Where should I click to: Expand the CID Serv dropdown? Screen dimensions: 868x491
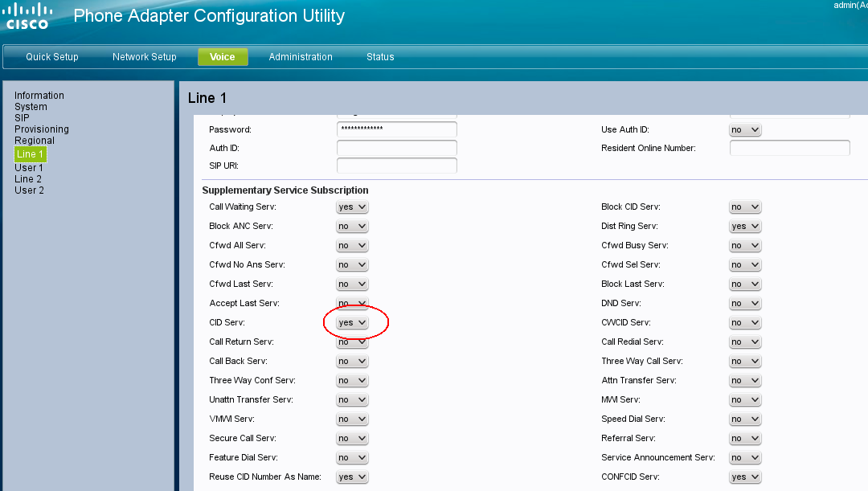point(352,323)
